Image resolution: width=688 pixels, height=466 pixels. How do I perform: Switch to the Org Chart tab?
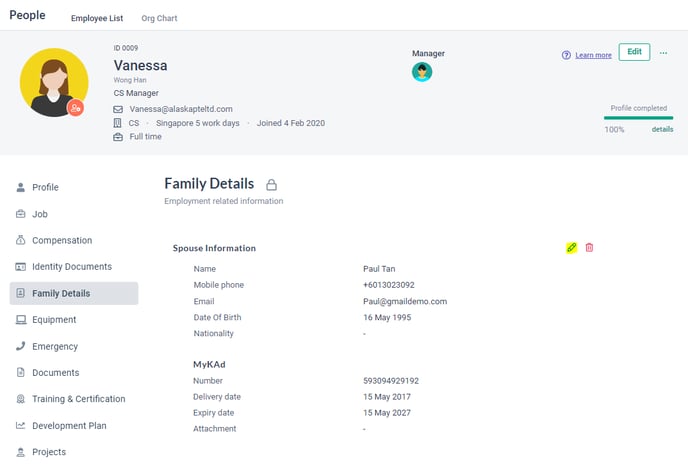[x=159, y=18]
